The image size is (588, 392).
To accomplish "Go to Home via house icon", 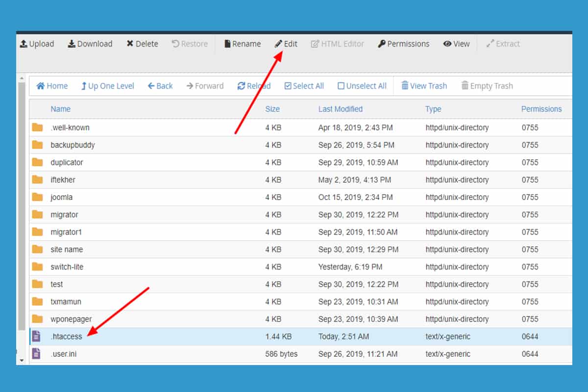I will point(41,86).
